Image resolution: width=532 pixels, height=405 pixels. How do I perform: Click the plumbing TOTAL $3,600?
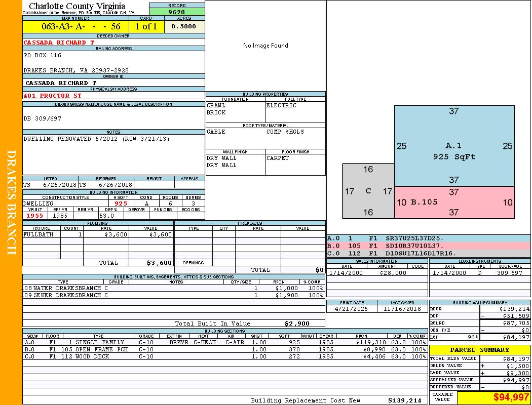coord(160,263)
